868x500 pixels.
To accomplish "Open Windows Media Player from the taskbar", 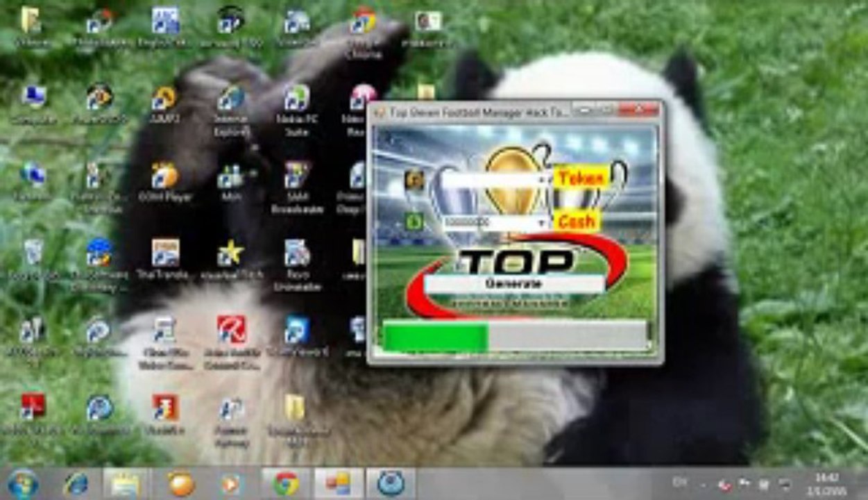I will pos(230,483).
